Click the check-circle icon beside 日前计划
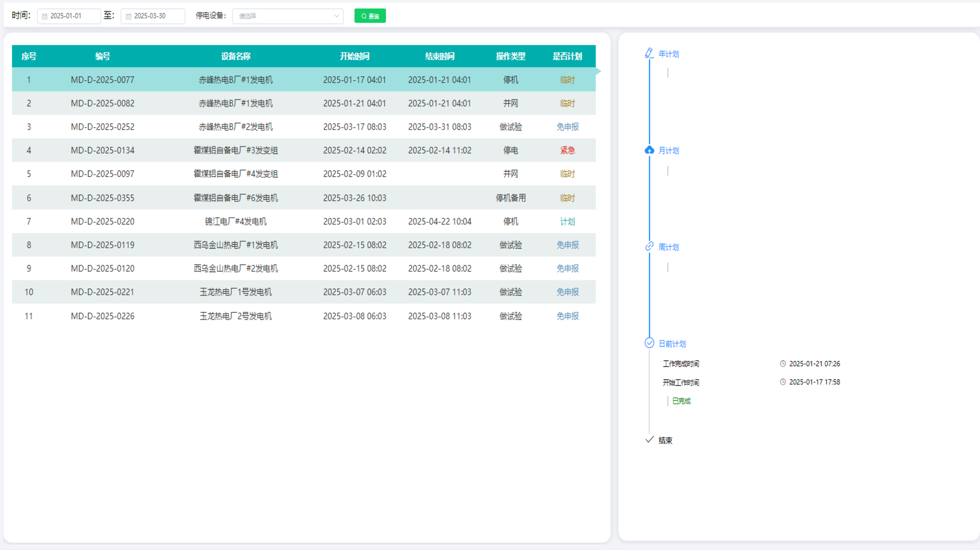 pyautogui.click(x=649, y=343)
